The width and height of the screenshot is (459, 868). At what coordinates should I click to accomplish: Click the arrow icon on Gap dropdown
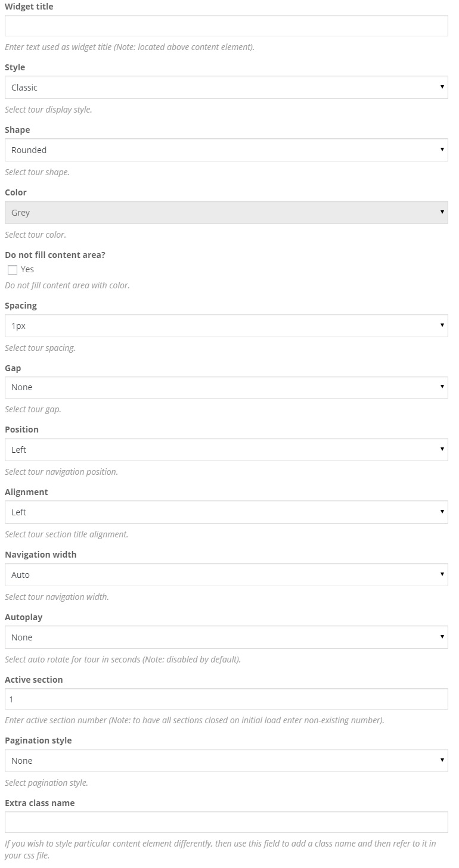tap(442, 387)
